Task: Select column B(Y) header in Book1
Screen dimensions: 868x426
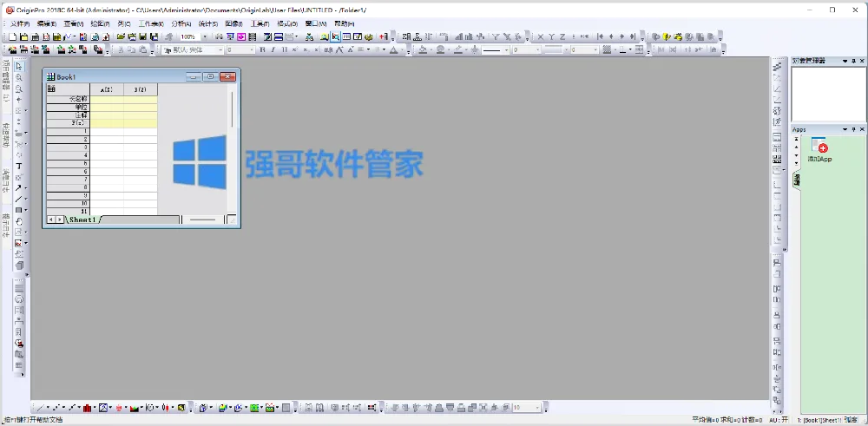Action: pos(141,89)
